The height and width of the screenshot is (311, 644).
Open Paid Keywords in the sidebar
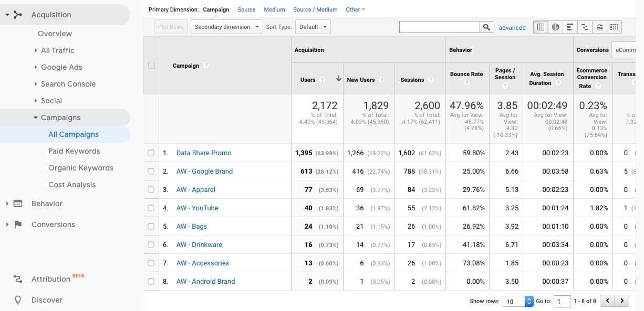(74, 151)
